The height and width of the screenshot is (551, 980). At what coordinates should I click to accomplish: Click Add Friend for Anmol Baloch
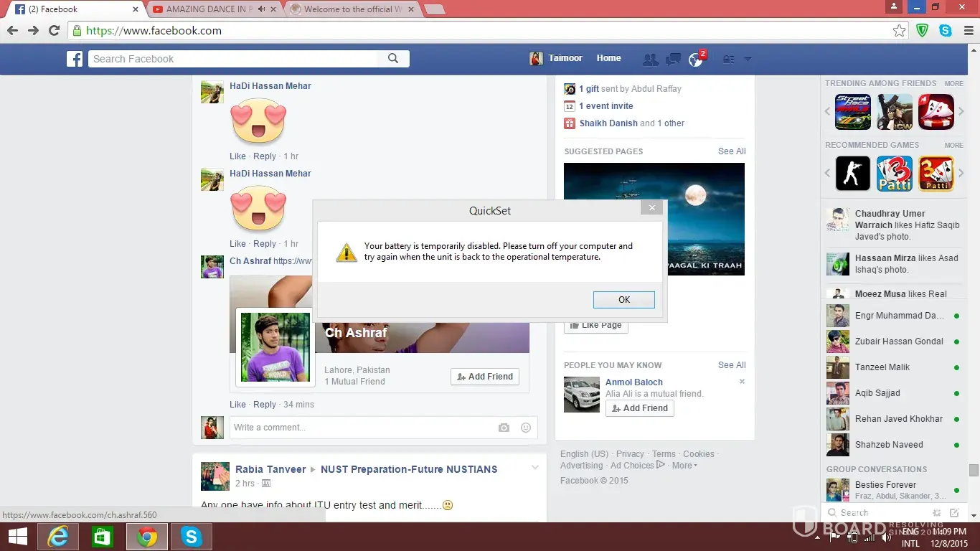pos(639,408)
